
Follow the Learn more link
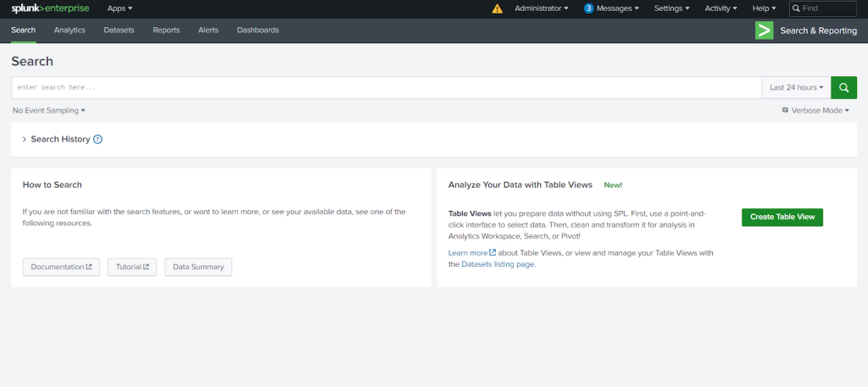pyautogui.click(x=468, y=252)
